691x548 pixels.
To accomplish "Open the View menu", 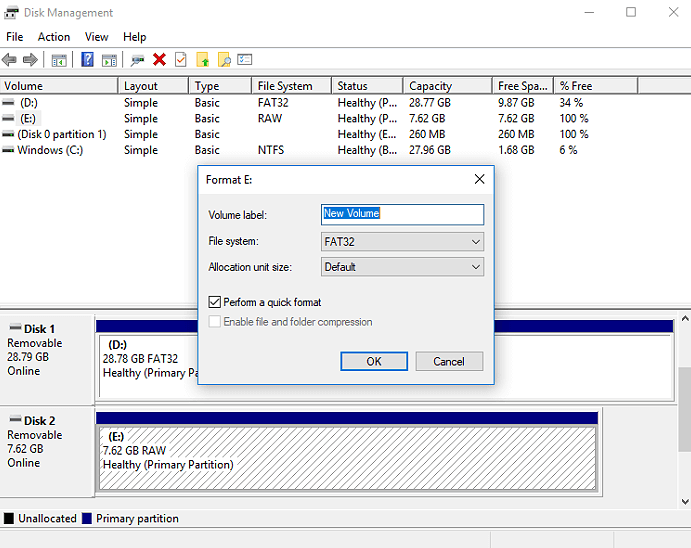I will pos(97,37).
